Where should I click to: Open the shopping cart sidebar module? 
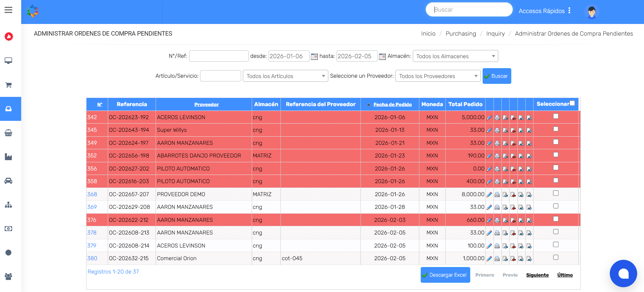[9, 85]
